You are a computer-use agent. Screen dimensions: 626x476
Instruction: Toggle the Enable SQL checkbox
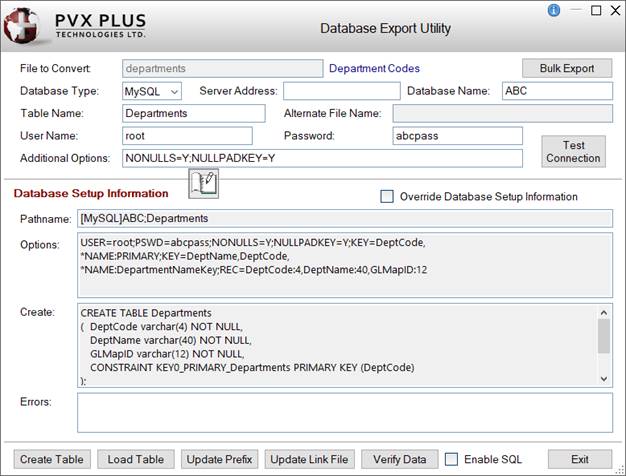[452, 459]
